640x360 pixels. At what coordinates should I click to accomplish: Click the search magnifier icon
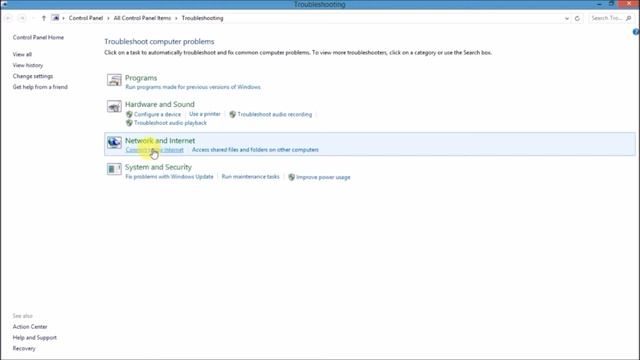coord(629,18)
